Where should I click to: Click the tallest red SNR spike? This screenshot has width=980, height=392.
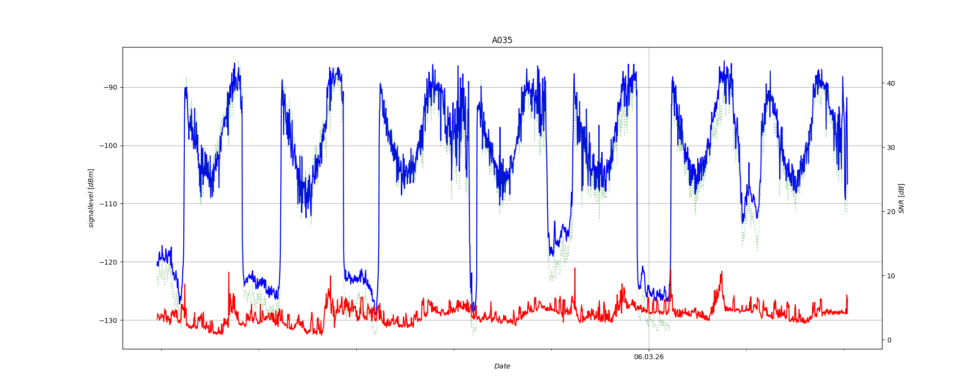pyautogui.click(x=575, y=269)
